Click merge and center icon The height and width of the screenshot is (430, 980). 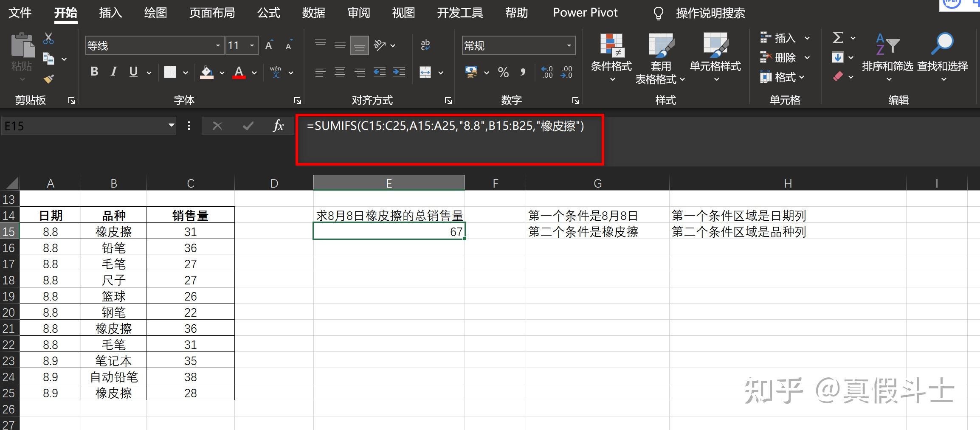click(x=425, y=72)
